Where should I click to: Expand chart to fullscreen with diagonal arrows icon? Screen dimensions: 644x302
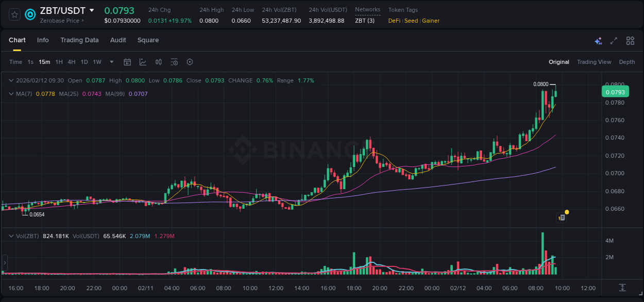click(x=613, y=40)
